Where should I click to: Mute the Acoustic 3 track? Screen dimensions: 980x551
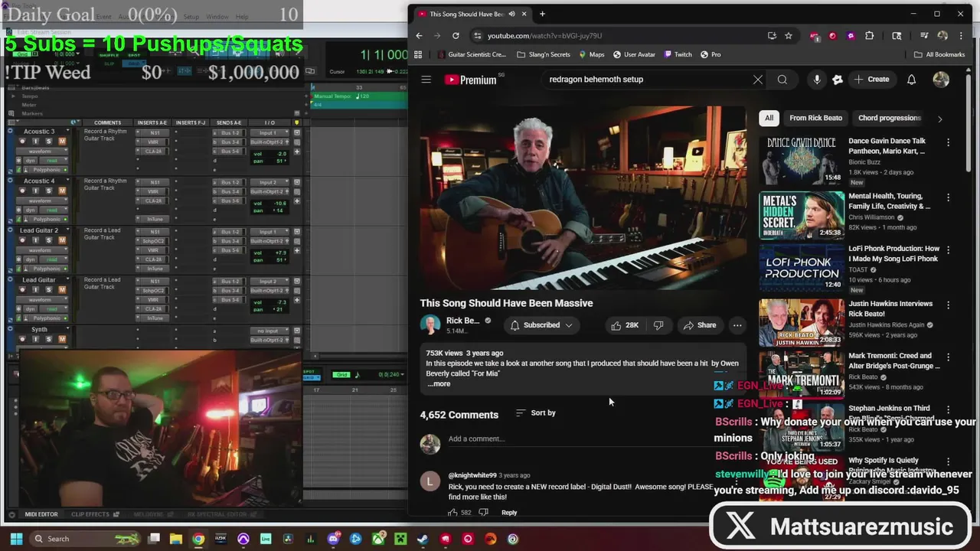[62, 141]
